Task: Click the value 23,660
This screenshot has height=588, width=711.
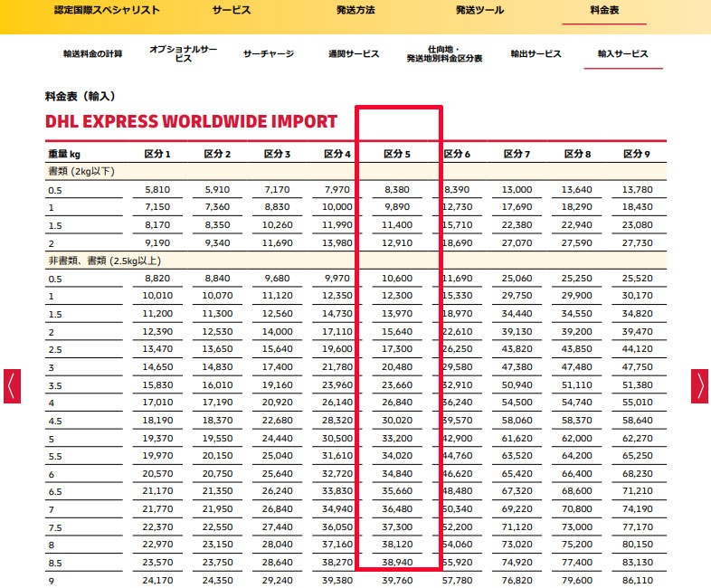Action: coord(397,385)
